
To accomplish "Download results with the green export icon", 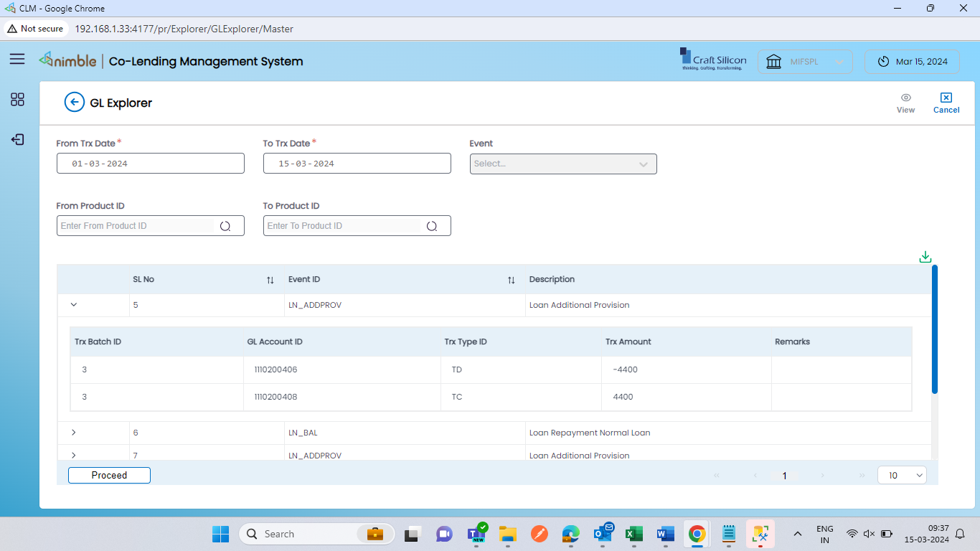I will (x=925, y=257).
